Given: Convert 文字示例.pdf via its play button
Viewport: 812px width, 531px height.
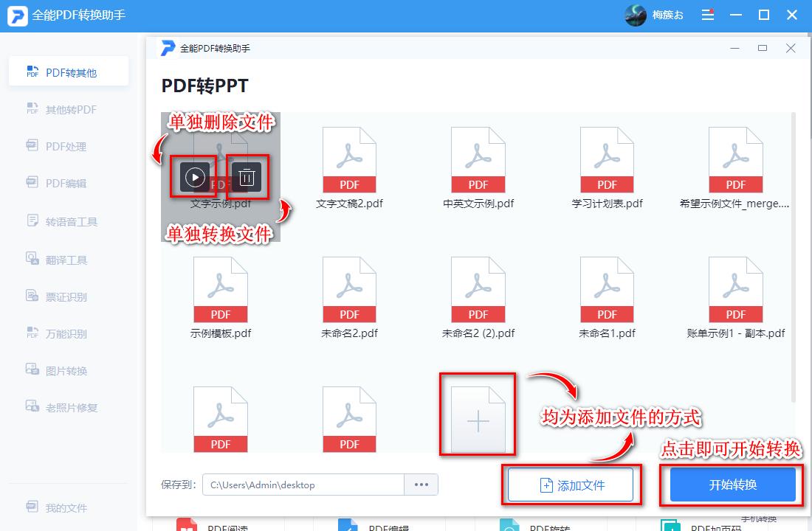Looking at the screenshot, I should [x=193, y=177].
